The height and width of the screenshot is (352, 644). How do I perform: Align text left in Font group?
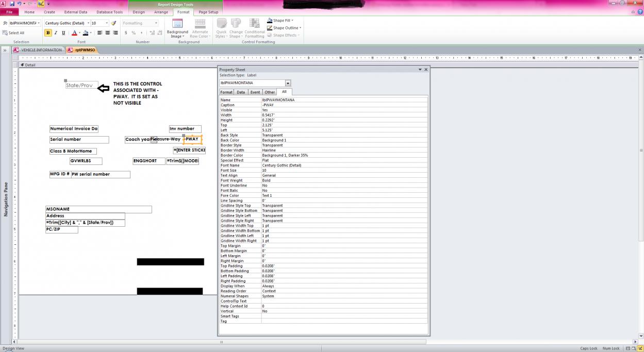tap(100, 33)
